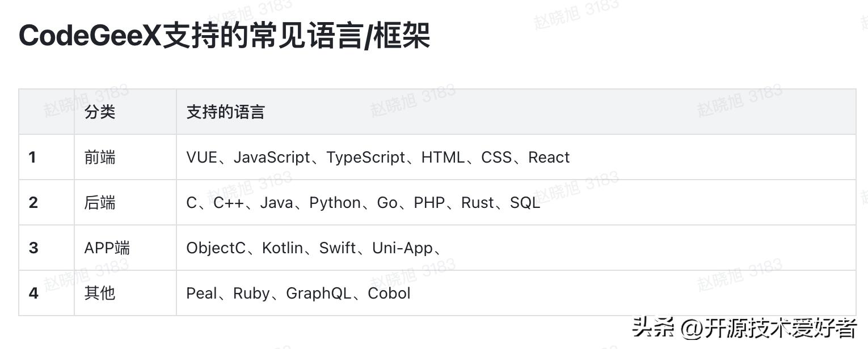Viewport: 868px width, 349px height.
Task: Select the Swift language entry
Action: (x=337, y=248)
